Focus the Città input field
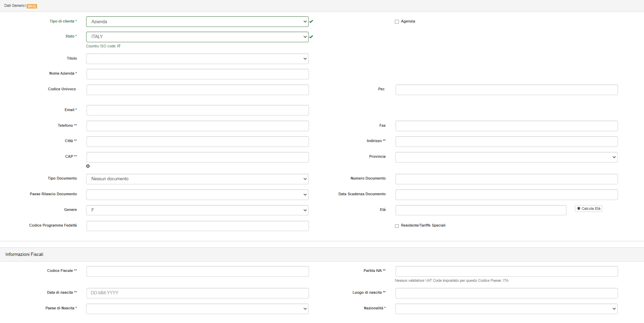Viewport: 644px width, 323px height. point(197,141)
